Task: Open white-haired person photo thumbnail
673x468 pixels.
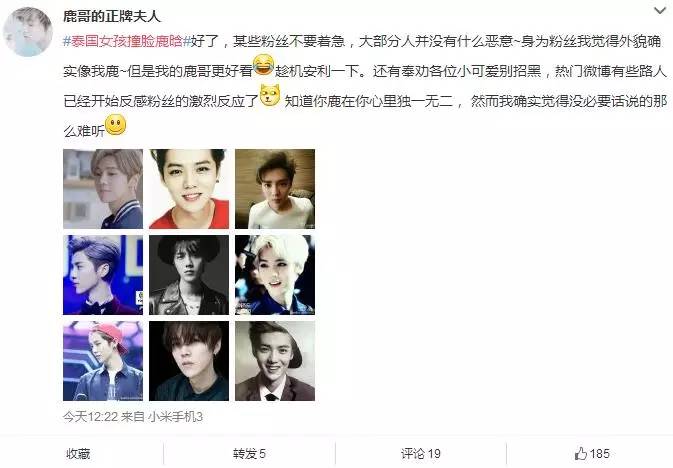Action: 275,275
